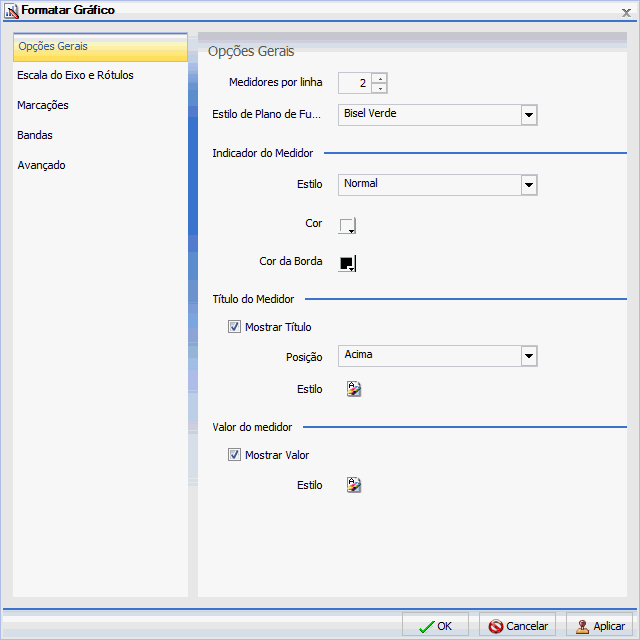The height and width of the screenshot is (640, 640).
Task: Go to the Marcações section
Action: coord(43,105)
